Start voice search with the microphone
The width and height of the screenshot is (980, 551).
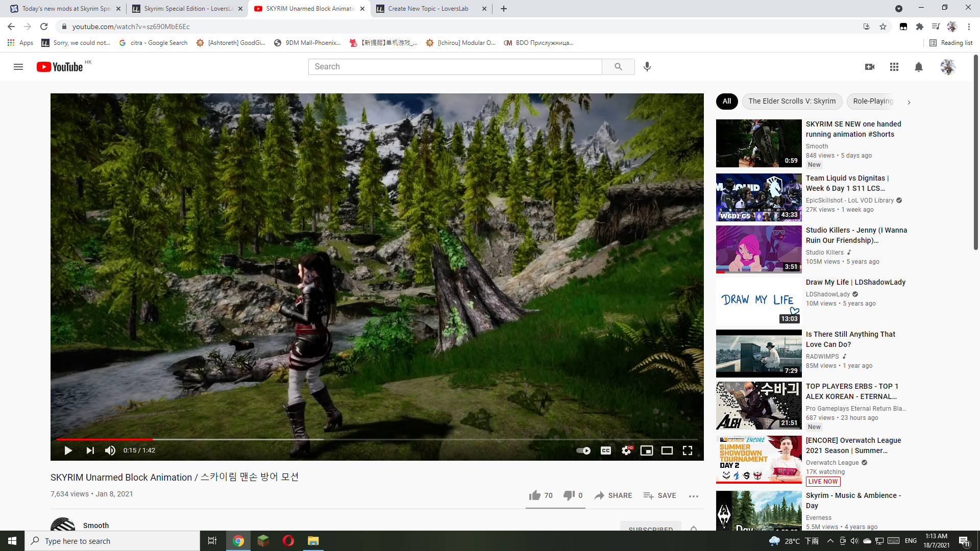pyautogui.click(x=647, y=67)
